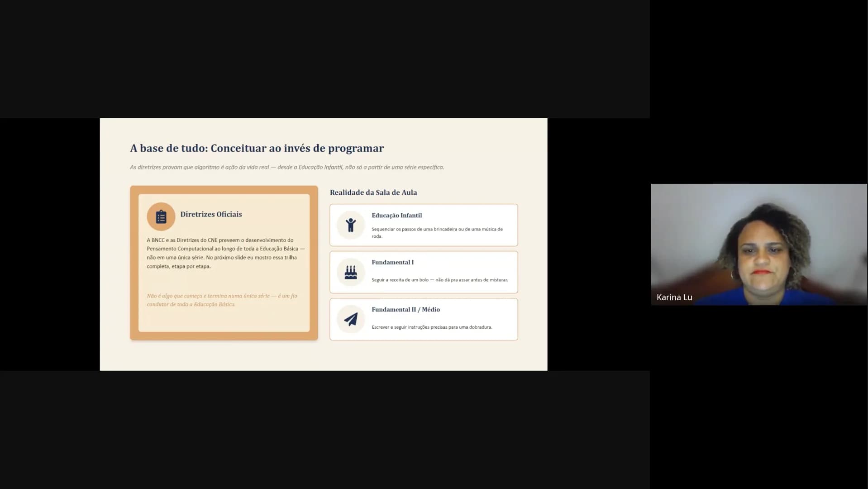Image resolution: width=868 pixels, height=489 pixels.
Task: Click the Karina Lu name label
Action: [674, 297]
